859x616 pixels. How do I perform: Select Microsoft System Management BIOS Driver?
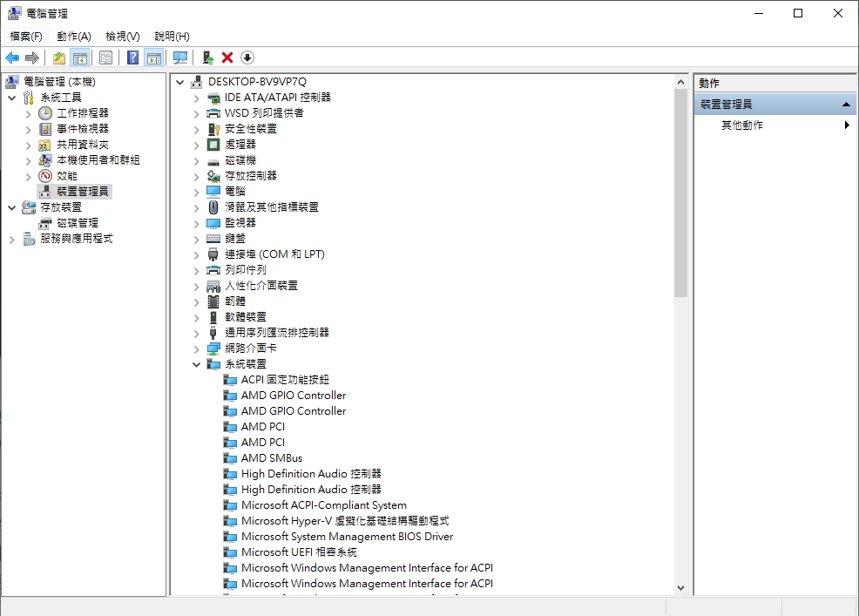click(x=348, y=537)
